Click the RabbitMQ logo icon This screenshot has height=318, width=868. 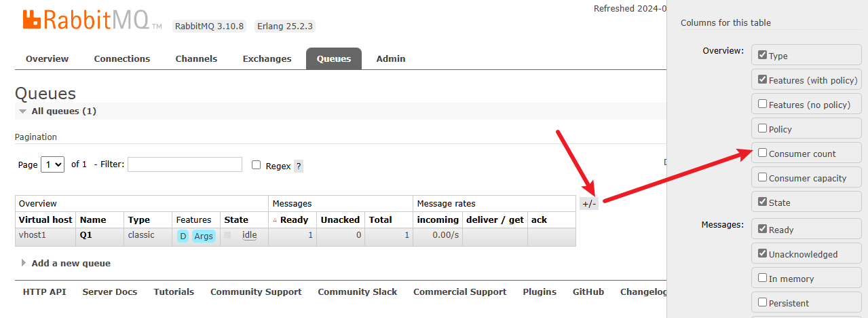pos(32,20)
